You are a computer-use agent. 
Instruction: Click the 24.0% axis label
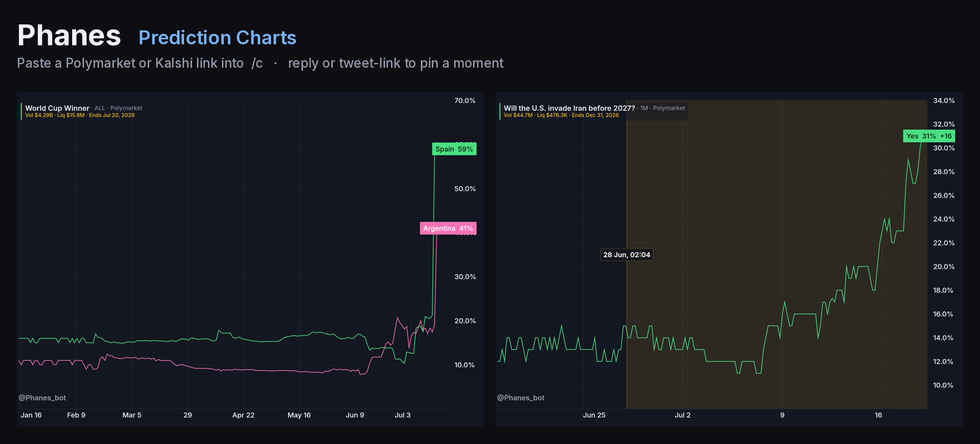pos(944,219)
